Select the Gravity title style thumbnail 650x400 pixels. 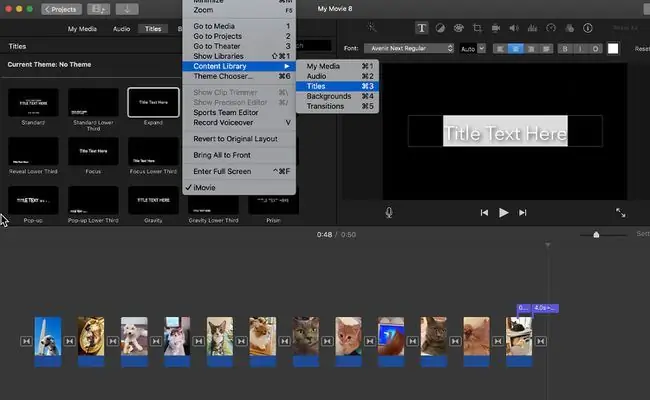tap(153, 200)
